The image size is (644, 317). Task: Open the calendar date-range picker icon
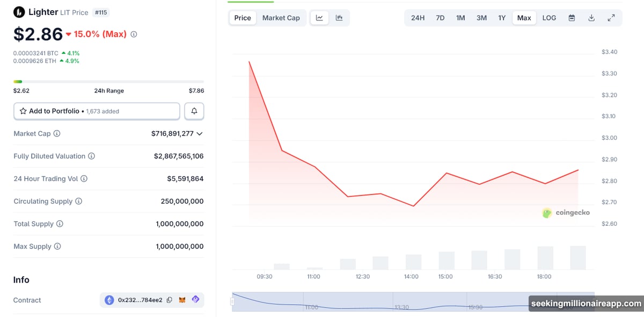click(571, 18)
